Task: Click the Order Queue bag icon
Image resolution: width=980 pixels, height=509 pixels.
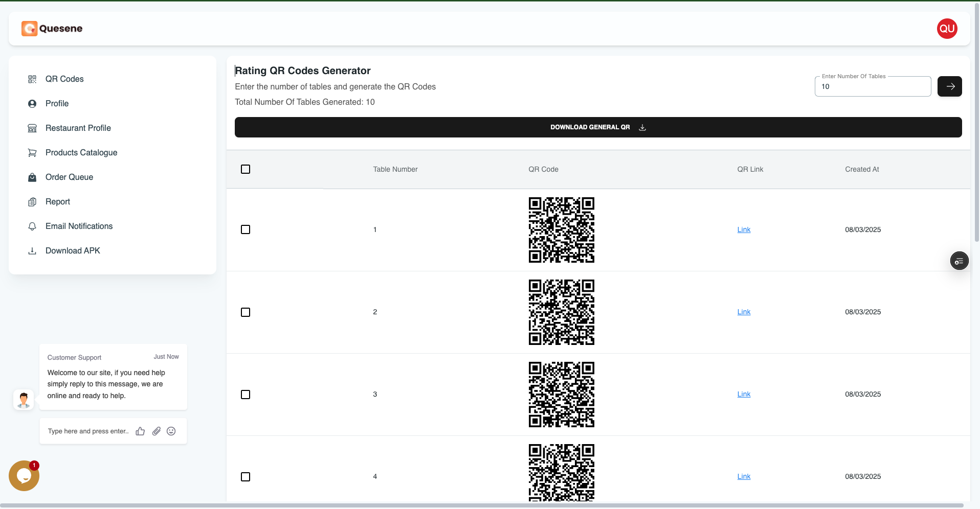Action: [32, 177]
